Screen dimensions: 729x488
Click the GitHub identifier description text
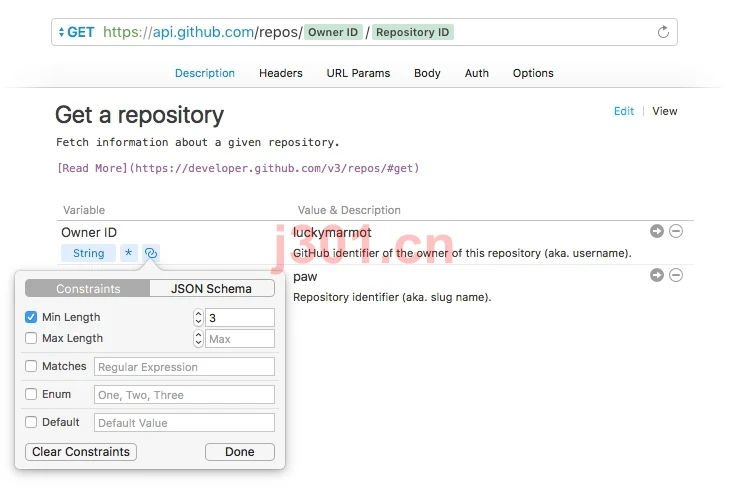point(462,253)
